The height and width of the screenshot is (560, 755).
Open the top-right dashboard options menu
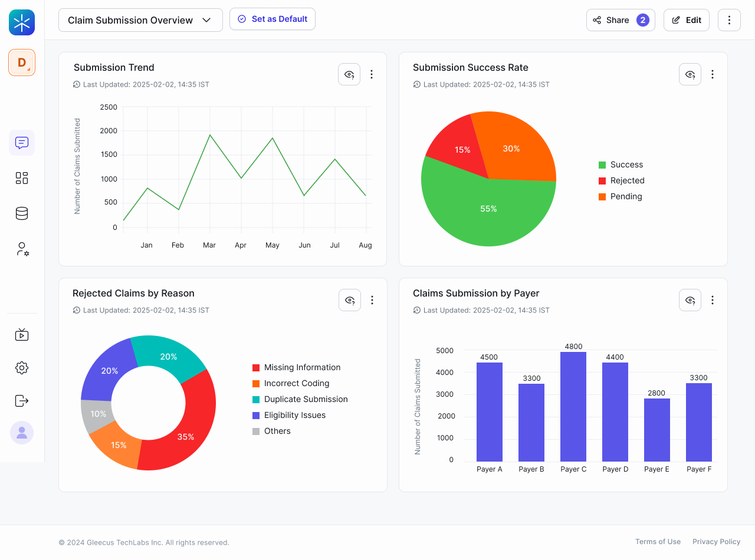729,20
